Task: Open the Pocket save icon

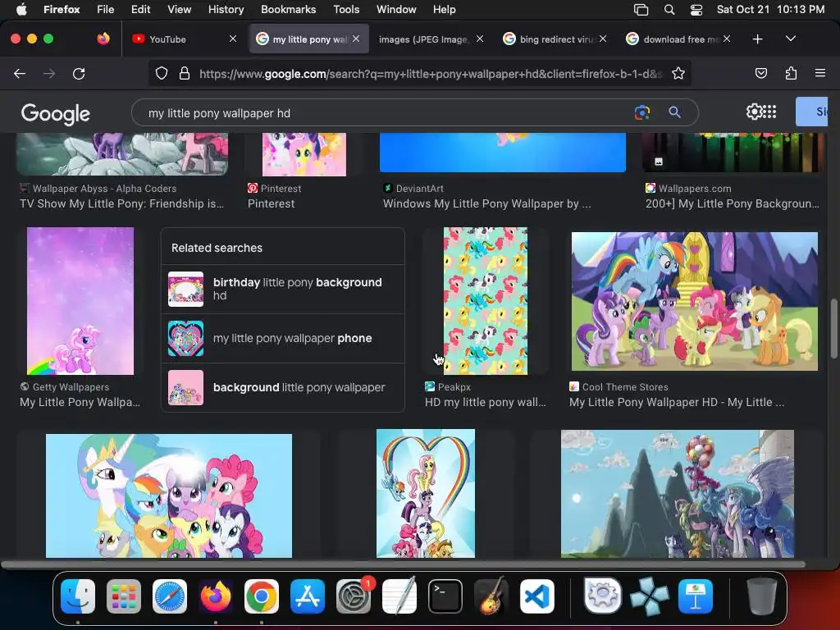Action: tap(760, 73)
